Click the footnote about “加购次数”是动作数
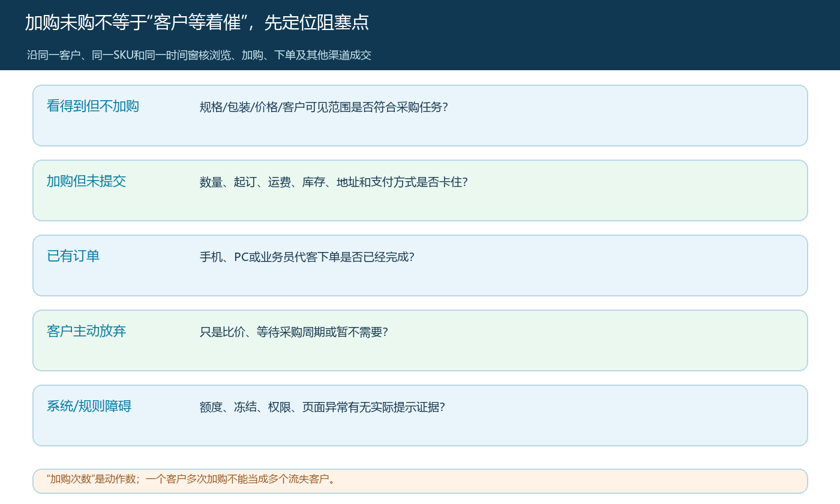Viewport: 840px width, 504px height. [x=191, y=479]
